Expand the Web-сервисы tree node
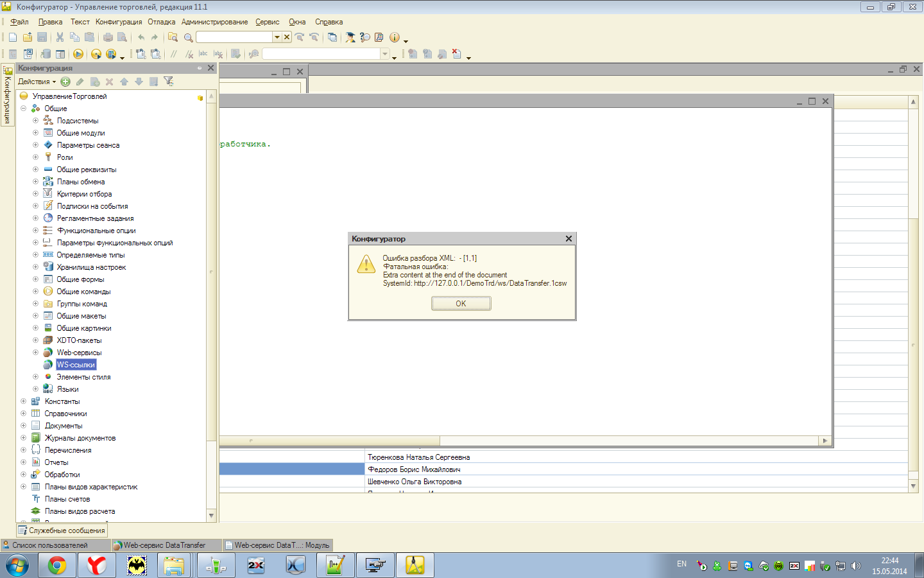This screenshot has width=924, height=578. (36, 353)
